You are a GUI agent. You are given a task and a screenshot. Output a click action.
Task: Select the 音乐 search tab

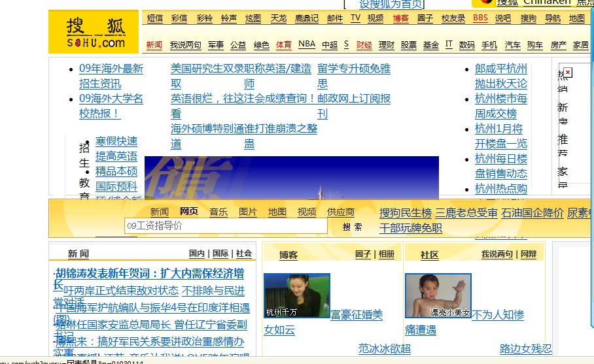tap(218, 212)
